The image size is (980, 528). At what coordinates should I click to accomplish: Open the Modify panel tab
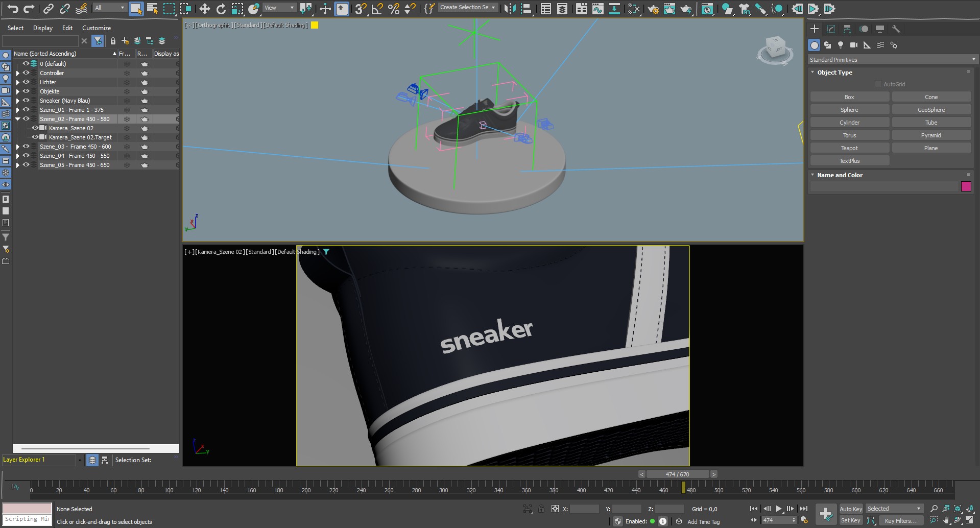click(x=831, y=29)
